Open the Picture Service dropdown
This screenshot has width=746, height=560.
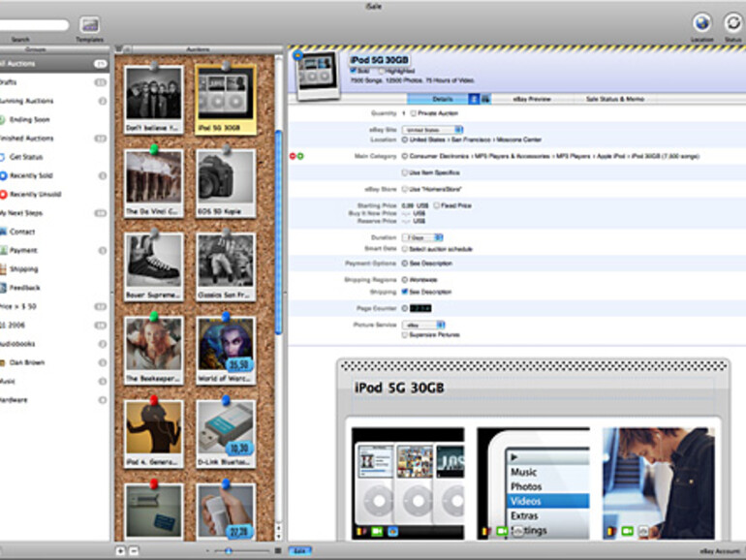[423, 325]
